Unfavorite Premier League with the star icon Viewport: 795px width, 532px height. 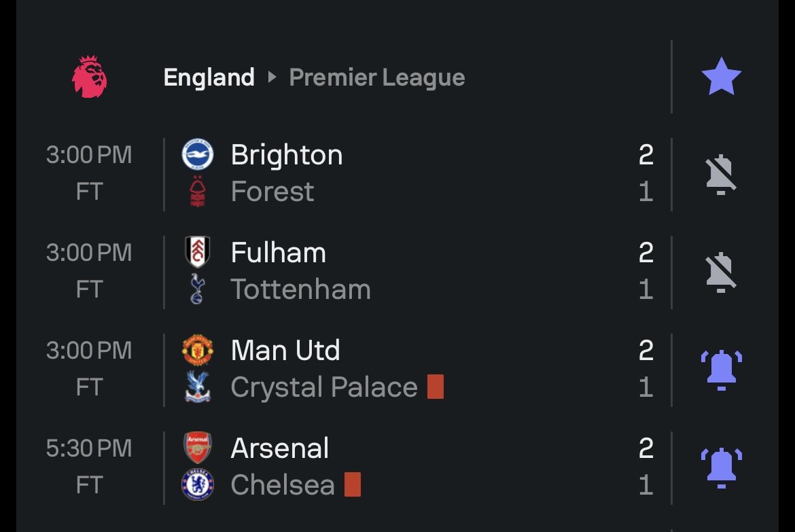coord(721,77)
